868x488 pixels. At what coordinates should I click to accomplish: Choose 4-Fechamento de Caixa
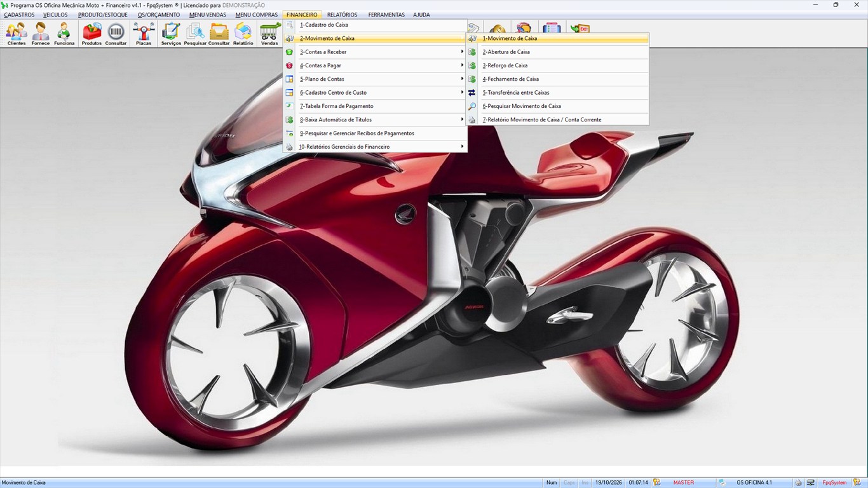tap(557, 79)
